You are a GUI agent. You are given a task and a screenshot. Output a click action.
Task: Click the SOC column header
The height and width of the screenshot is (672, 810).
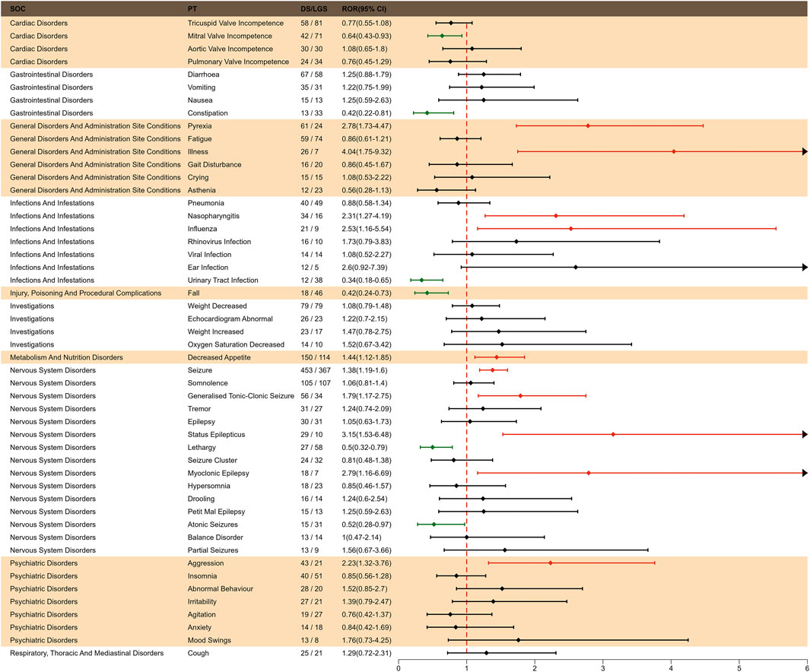coord(17,9)
